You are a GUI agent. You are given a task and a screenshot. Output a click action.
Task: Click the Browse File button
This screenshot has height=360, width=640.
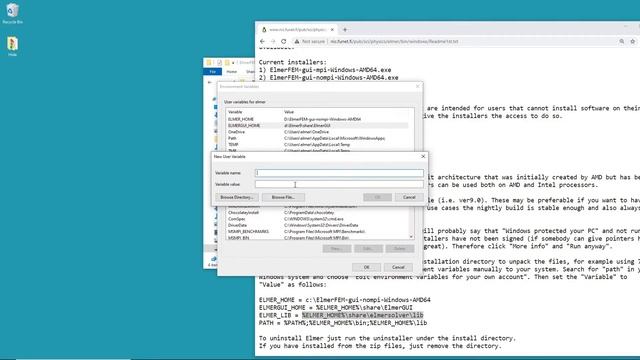283,197
